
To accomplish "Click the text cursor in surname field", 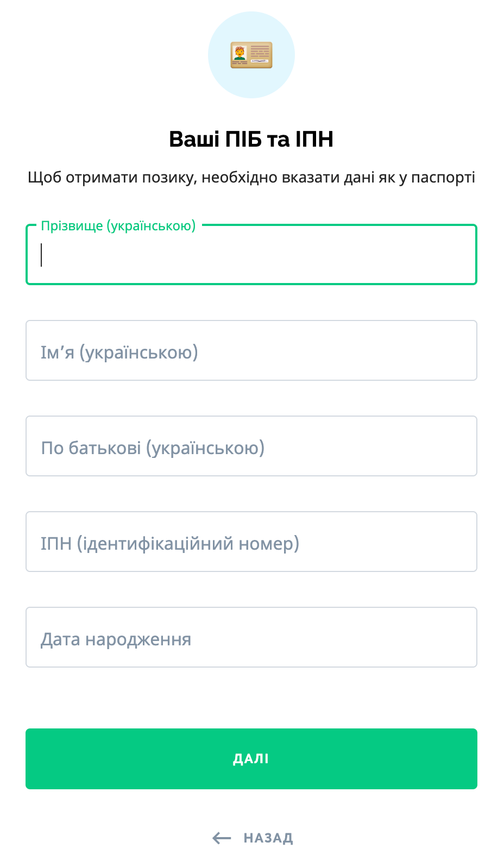I will pyautogui.click(x=41, y=254).
